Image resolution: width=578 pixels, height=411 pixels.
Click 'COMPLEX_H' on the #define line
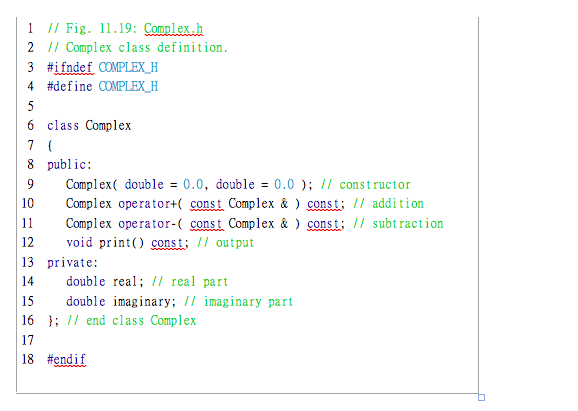point(128,87)
